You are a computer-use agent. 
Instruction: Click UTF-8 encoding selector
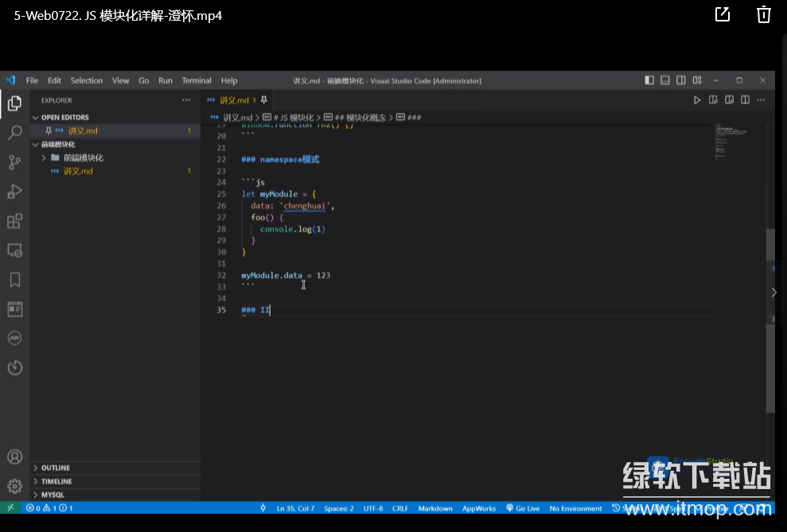(x=373, y=508)
